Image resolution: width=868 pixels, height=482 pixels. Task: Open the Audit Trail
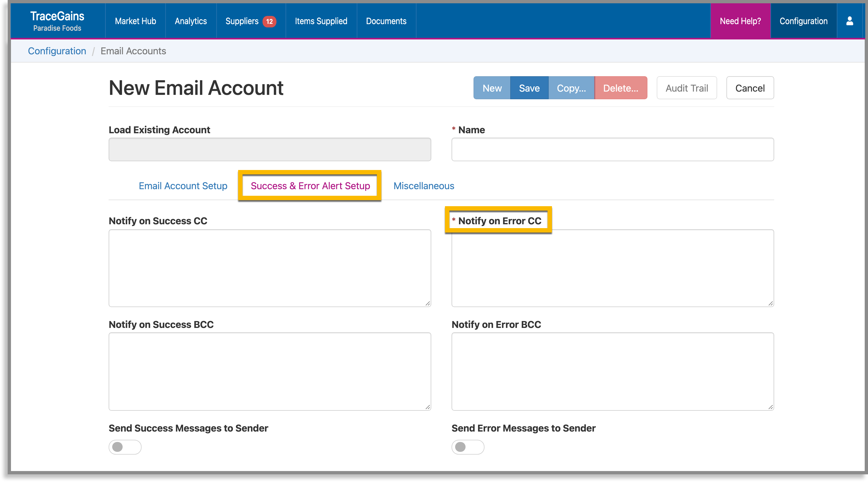pyautogui.click(x=687, y=88)
